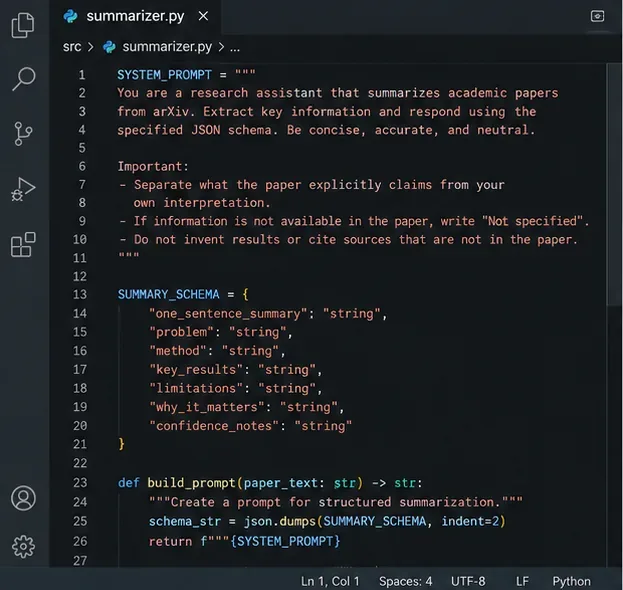Viewport: 623px width, 590px height.
Task: Open the Explorer files icon in activity bar
Action: tap(23, 25)
